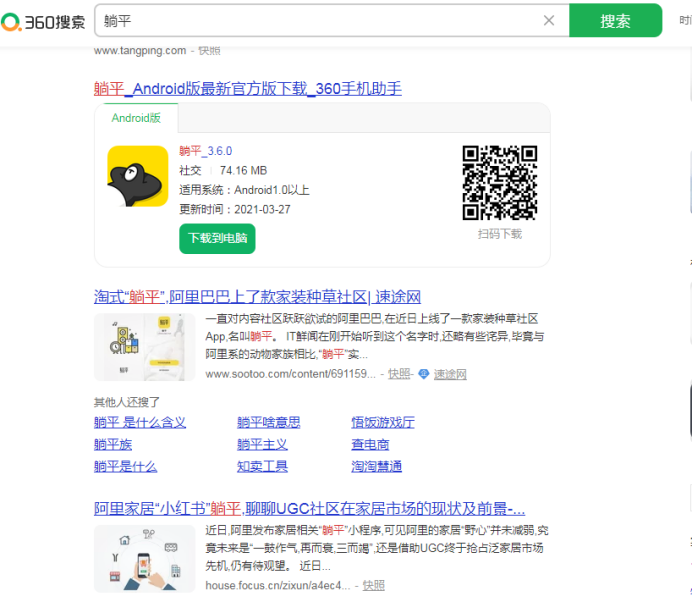Open related search 知卖工具
Viewport: 692px width, 602px height.
[262, 467]
